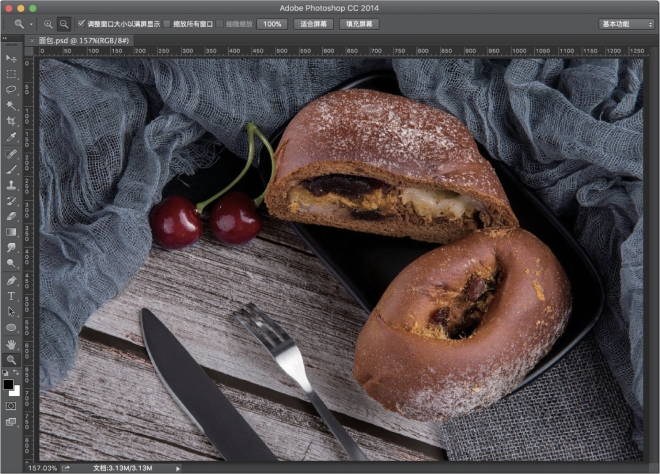Select the Smudge tool
660x474 pixels.
tap(11, 248)
